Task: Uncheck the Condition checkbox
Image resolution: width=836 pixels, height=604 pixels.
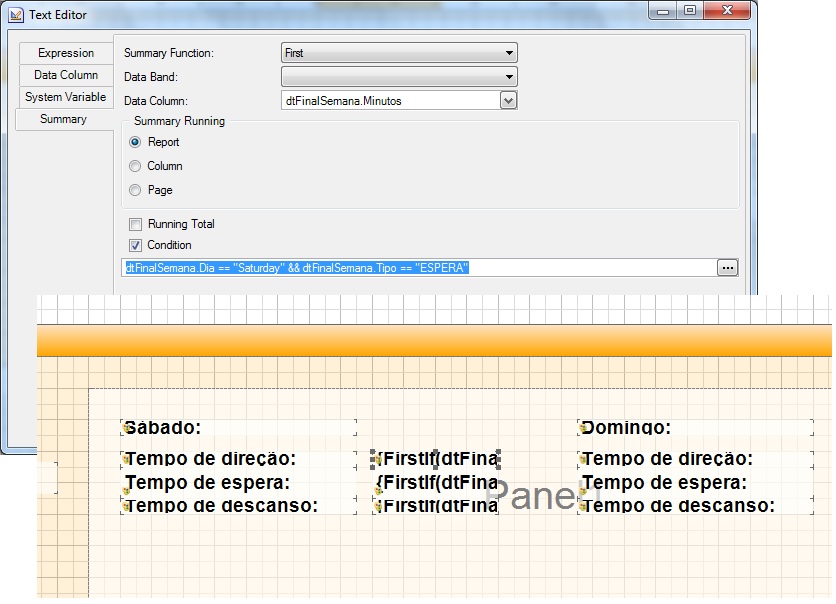Action: click(135, 245)
